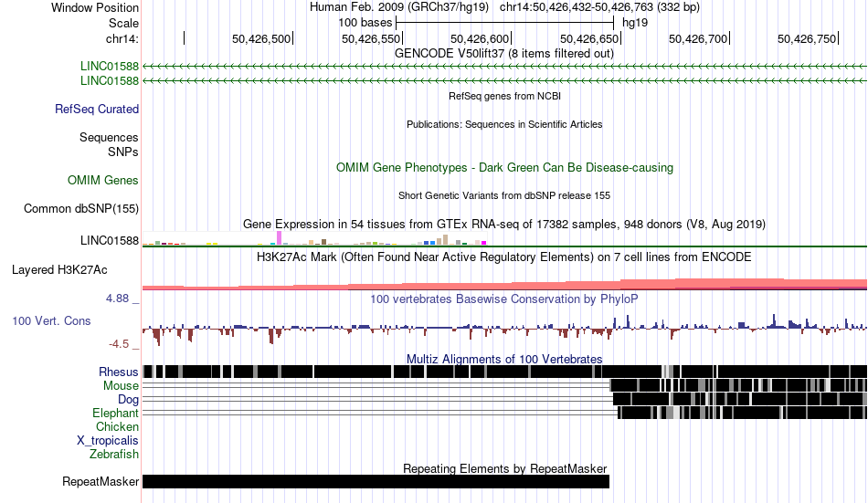Image resolution: width=868 pixels, height=503 pixels.
Task: Click the RefSeq Curated track label
Action: tap(96, 109)
